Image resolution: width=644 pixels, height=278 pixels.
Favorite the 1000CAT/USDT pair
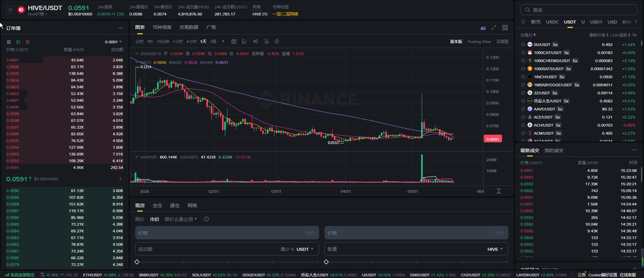click(523, 52)
